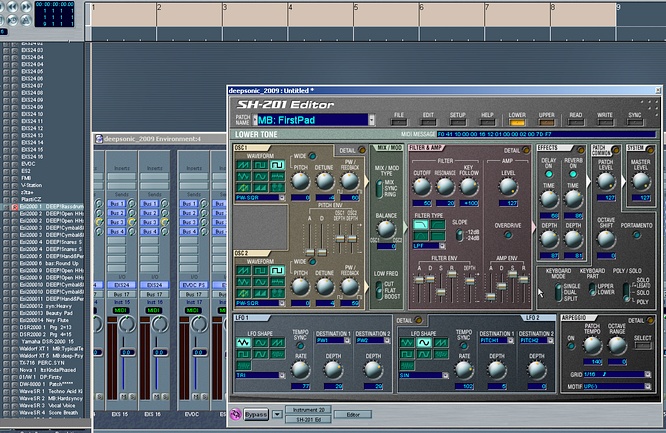Open the SETUP menu in SH-201 Editor

click(x=458, y=122)
